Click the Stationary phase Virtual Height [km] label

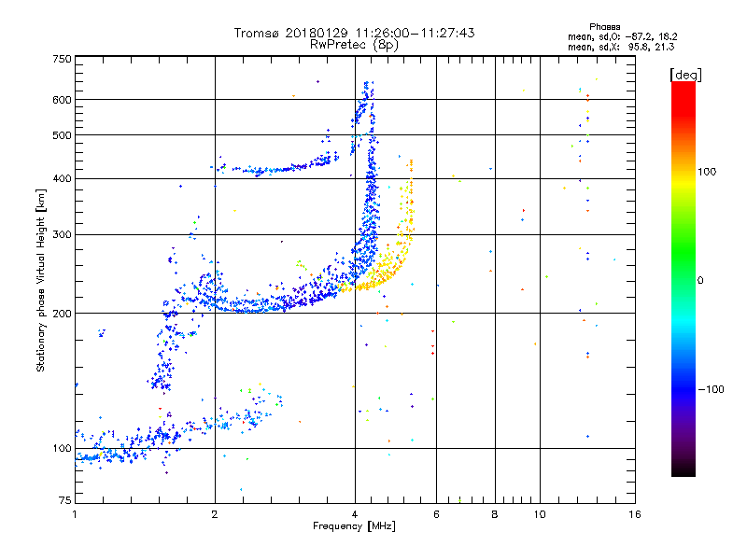click(x=41, y=280)
